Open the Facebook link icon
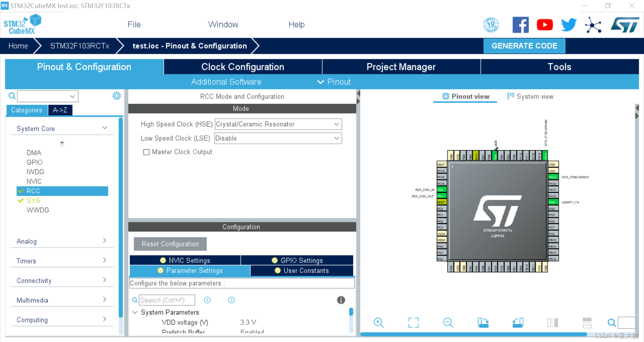The height and width of the screenshot is (342, 644). 521,25
